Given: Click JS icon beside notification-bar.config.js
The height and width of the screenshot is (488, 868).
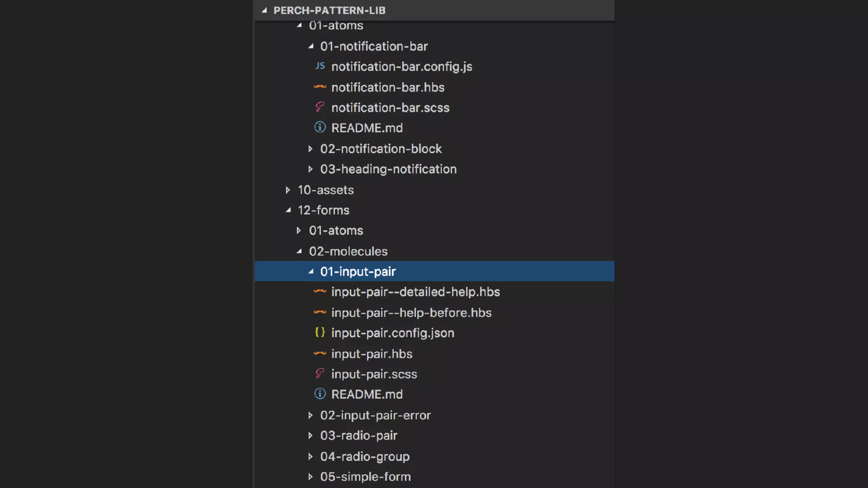Looking at the screenshot, I should 320,66.
